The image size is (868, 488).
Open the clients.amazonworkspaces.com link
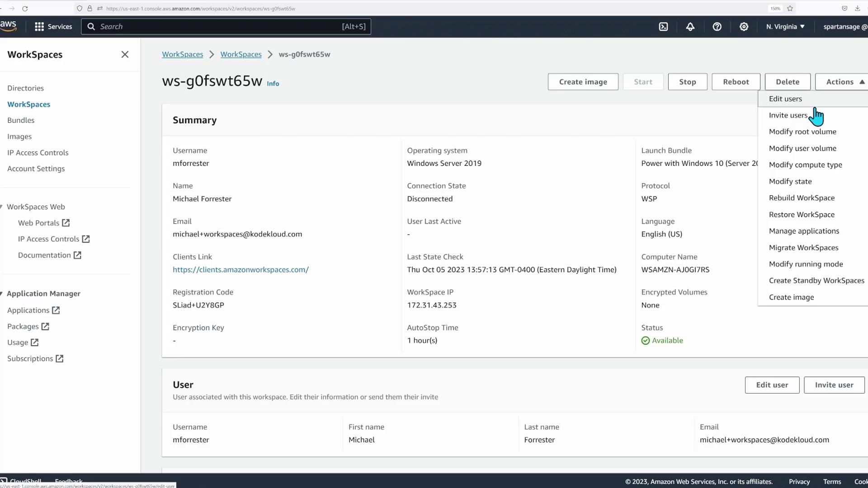pyautogui.click(x=241, y=270)
